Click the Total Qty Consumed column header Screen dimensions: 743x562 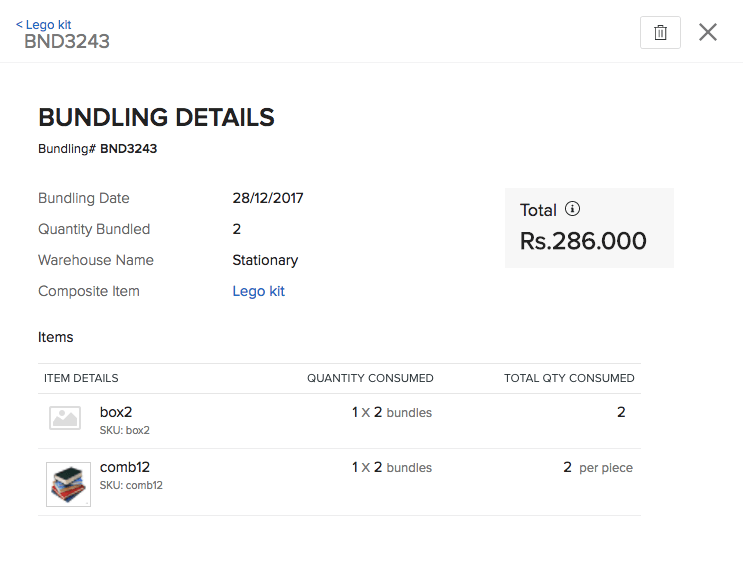[569, 378]
